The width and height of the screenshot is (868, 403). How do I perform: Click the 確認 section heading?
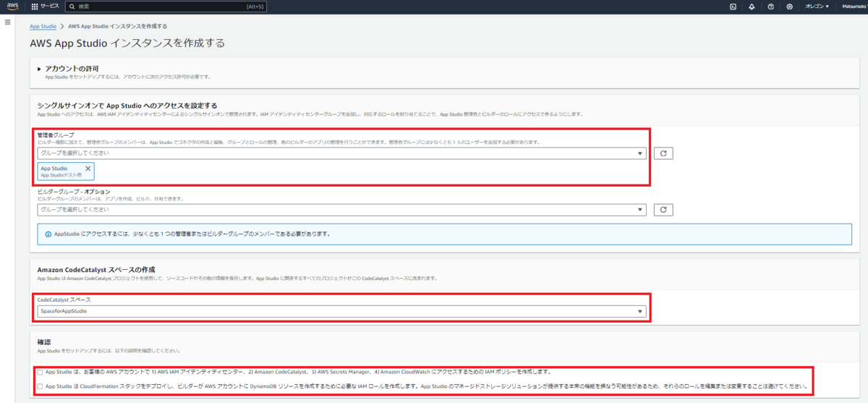click(x=43, y=342)
